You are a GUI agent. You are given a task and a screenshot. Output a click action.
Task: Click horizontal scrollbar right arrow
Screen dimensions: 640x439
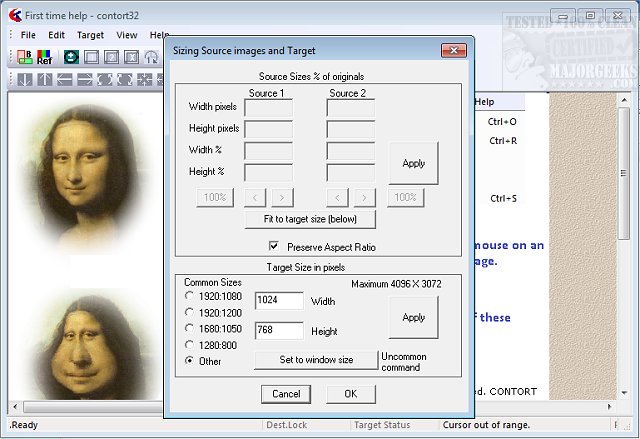coord(609,407)
